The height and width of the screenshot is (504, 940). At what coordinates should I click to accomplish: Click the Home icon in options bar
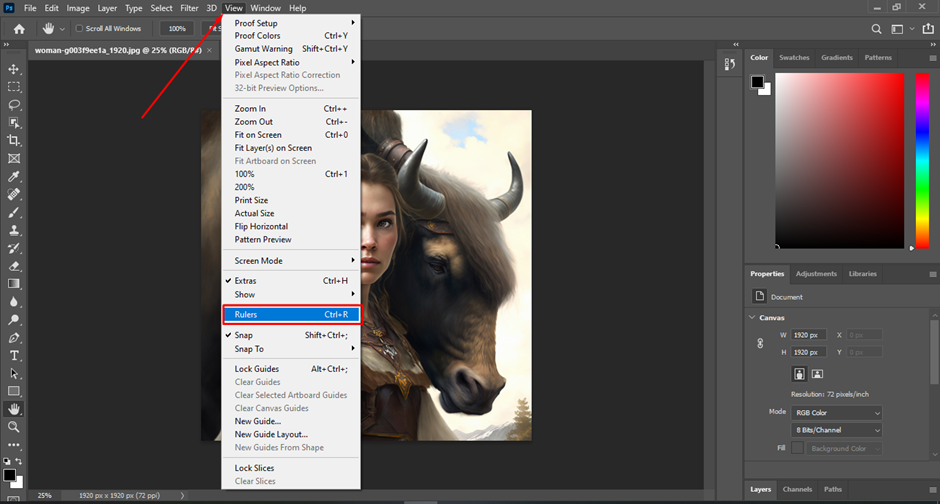(19, 29)
